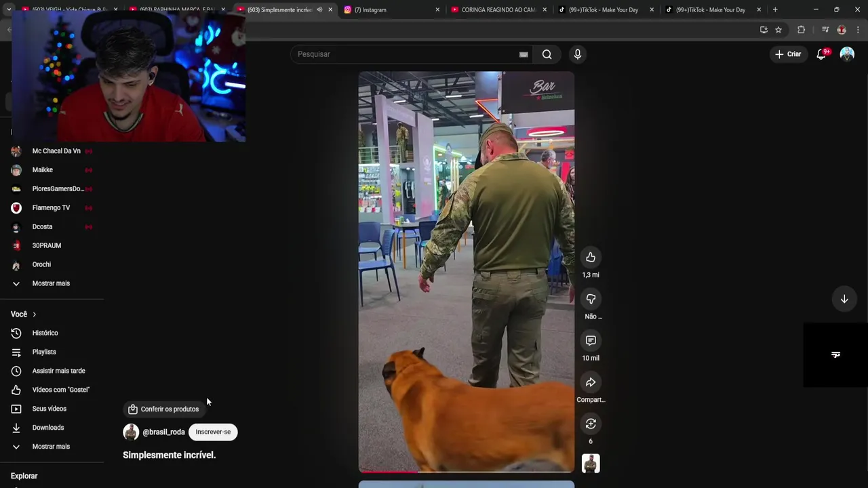This screenshot has width=868, height=488.
Task: Pause the Short by clicking the video
Action: (467, 271)
